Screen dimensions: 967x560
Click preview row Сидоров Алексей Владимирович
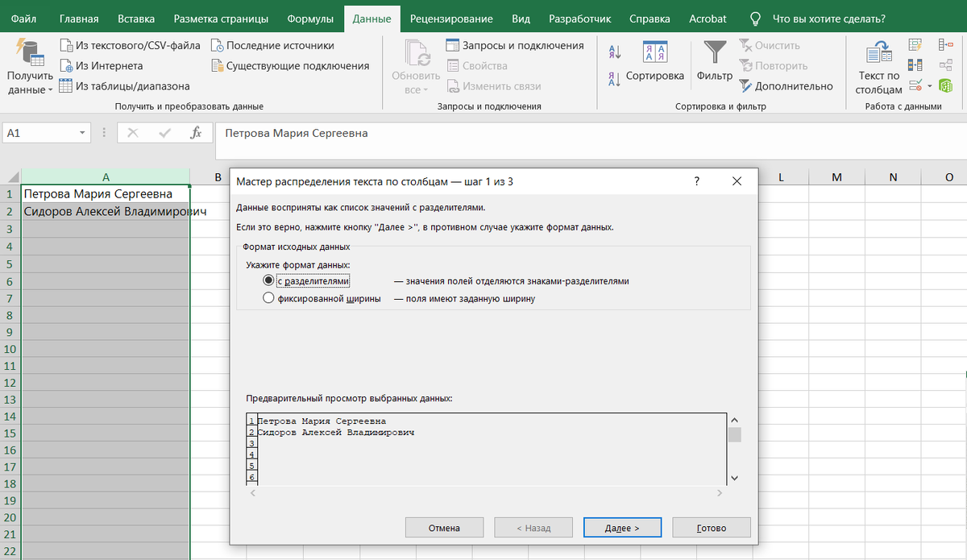pos(335,432)
